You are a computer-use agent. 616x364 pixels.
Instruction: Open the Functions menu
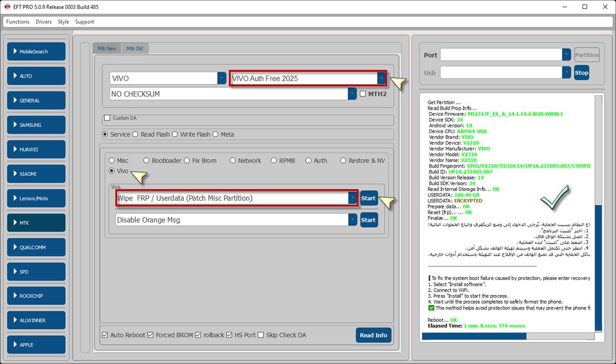pos(18,22)
